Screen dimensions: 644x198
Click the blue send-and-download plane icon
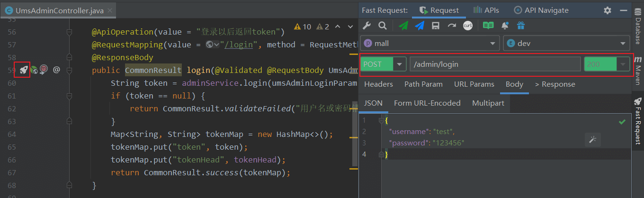419,26
